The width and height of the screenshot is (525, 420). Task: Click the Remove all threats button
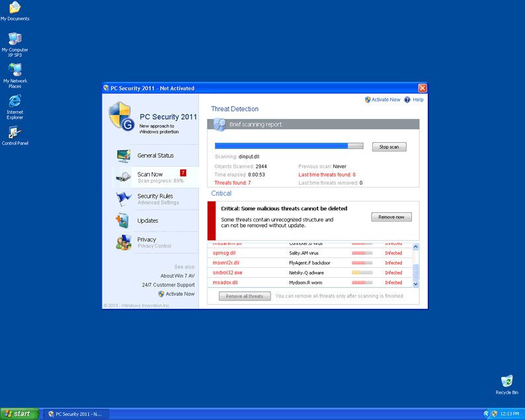(245, 296)
